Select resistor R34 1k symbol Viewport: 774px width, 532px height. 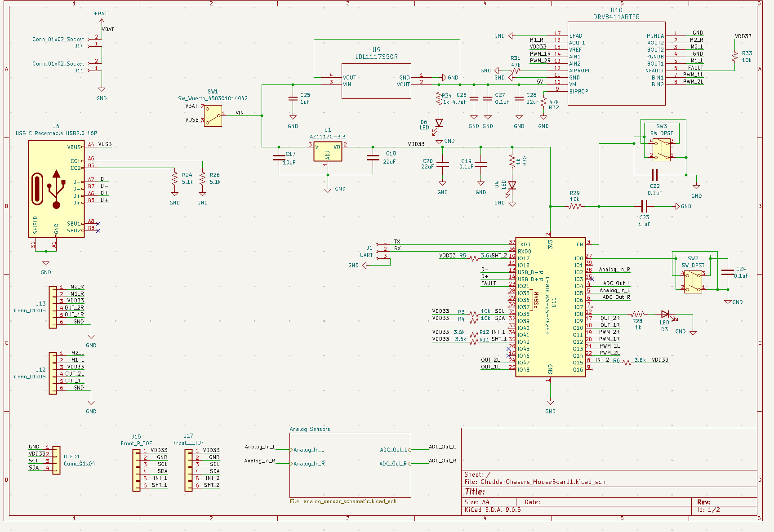click(x=439, y=98)
